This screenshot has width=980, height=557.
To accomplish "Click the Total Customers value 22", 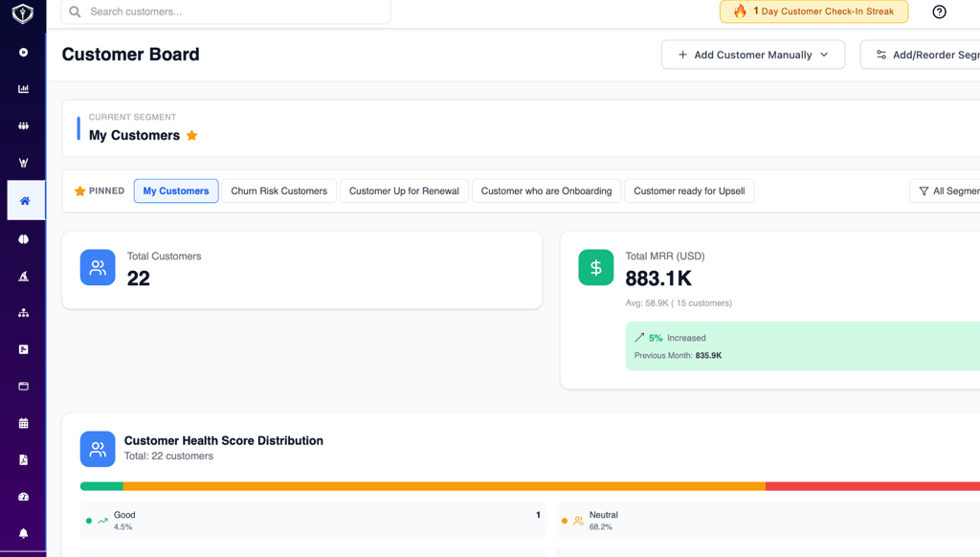I will [138, 278].
